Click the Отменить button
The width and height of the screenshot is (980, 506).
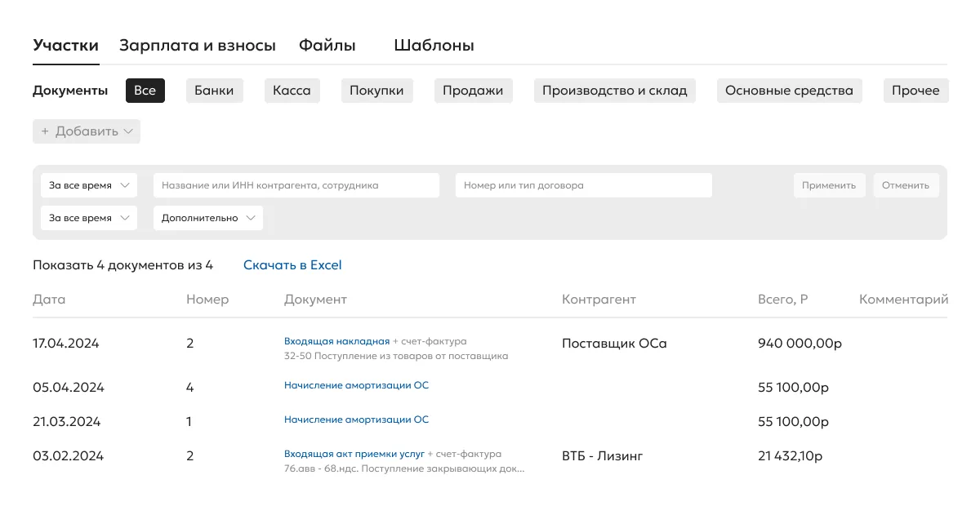[906, 185]
